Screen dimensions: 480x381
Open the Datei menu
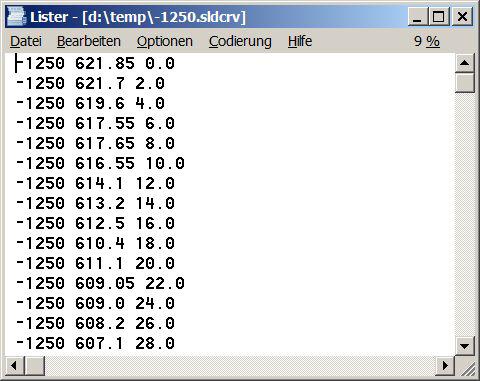point(26,41)
